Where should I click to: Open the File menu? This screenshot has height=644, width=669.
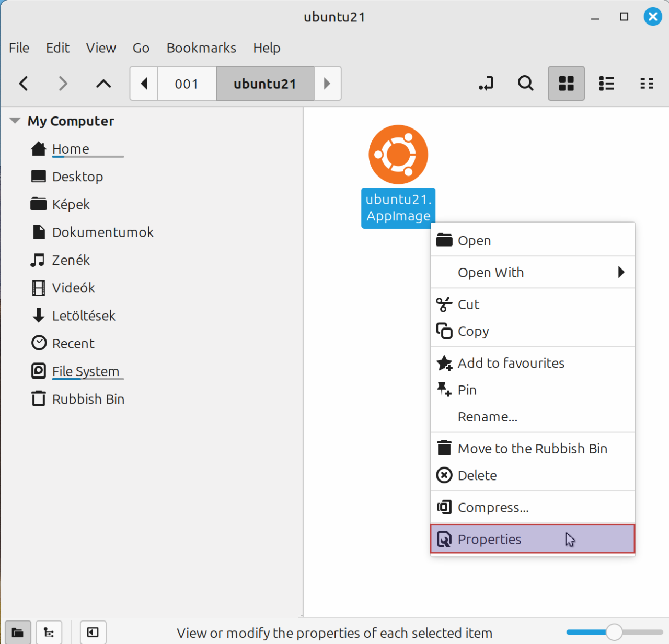19,48
